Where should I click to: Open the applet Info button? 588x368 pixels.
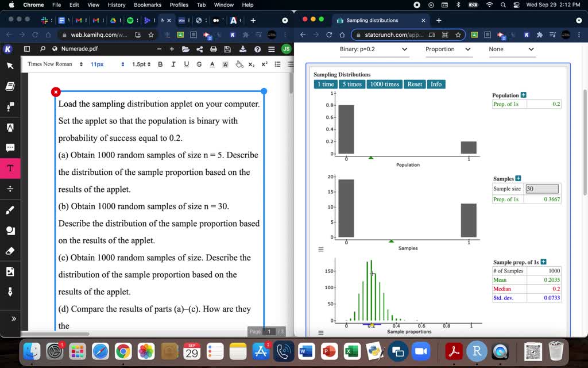pos(436,84)
